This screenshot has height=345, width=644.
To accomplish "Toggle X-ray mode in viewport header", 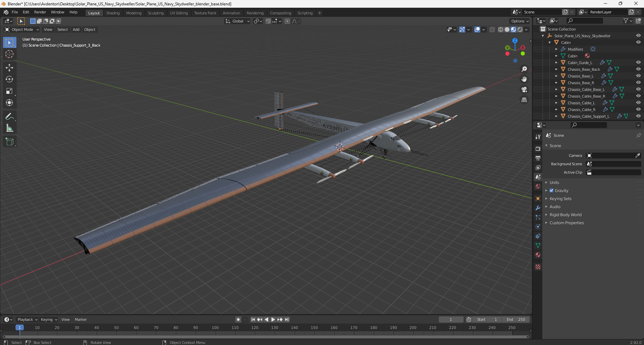I will click(x=492, y=30).
